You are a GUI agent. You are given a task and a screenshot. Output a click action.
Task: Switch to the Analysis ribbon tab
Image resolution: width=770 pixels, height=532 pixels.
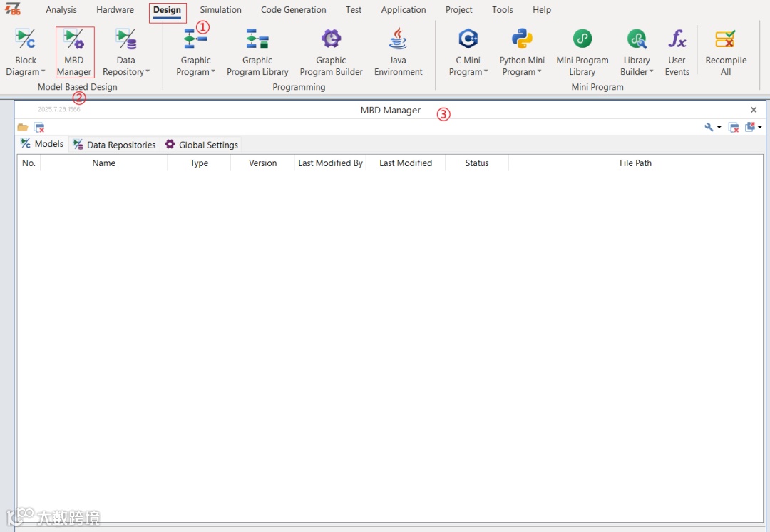coord(61,10)
